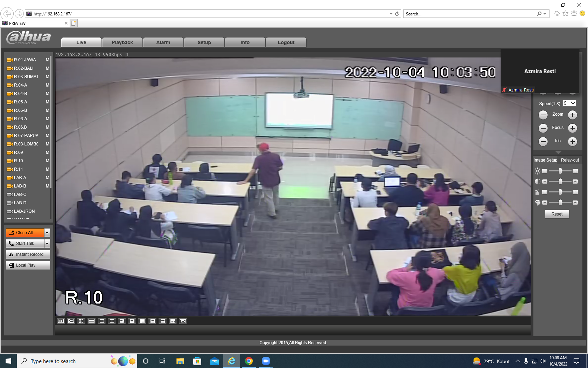Change stream type M for R.06-A
The height and width of the screenshot is (368, 588).
point(48,119)
